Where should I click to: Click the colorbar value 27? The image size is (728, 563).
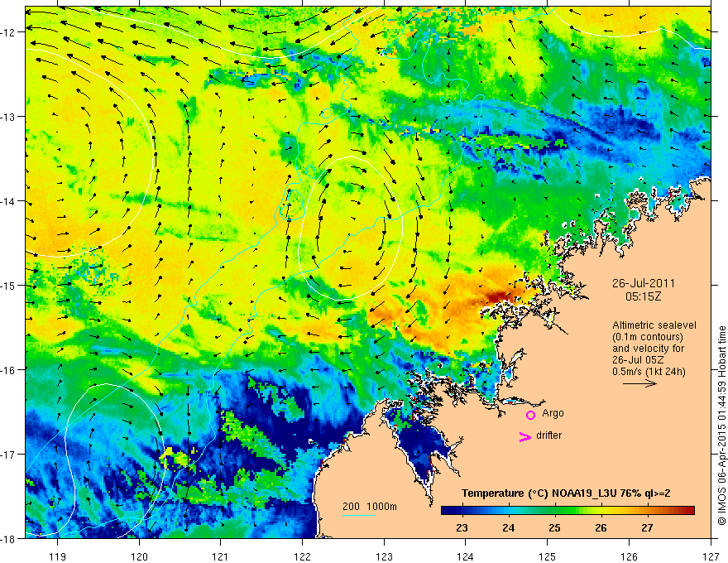pyautogui.click(x=647, y=527)
